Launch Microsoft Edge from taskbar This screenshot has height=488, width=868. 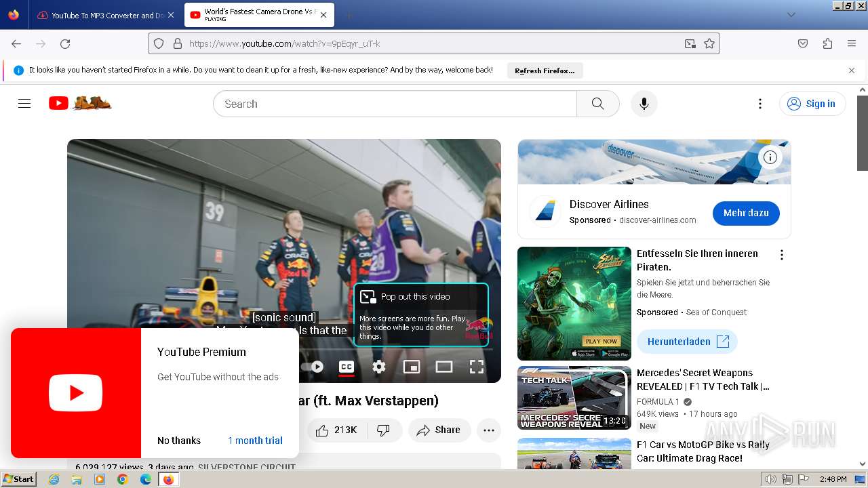[145, 479]
